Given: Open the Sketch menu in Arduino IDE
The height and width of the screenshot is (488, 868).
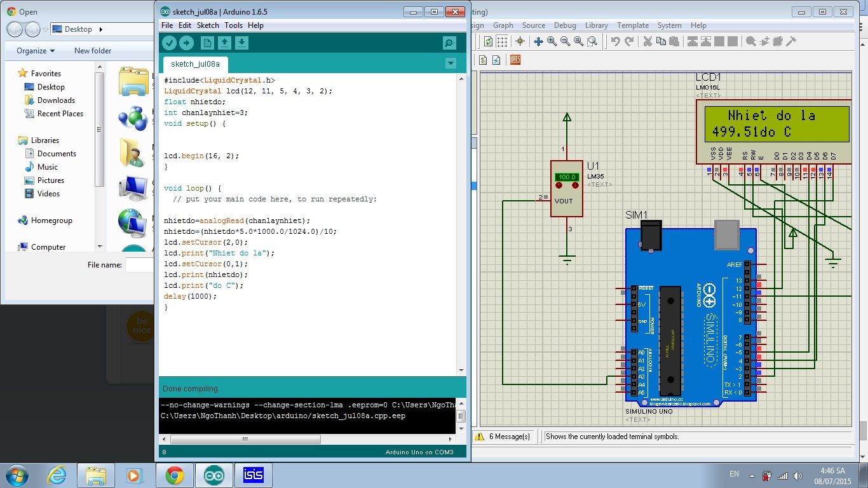Looking at the screenshot, I should pos(207,25).
